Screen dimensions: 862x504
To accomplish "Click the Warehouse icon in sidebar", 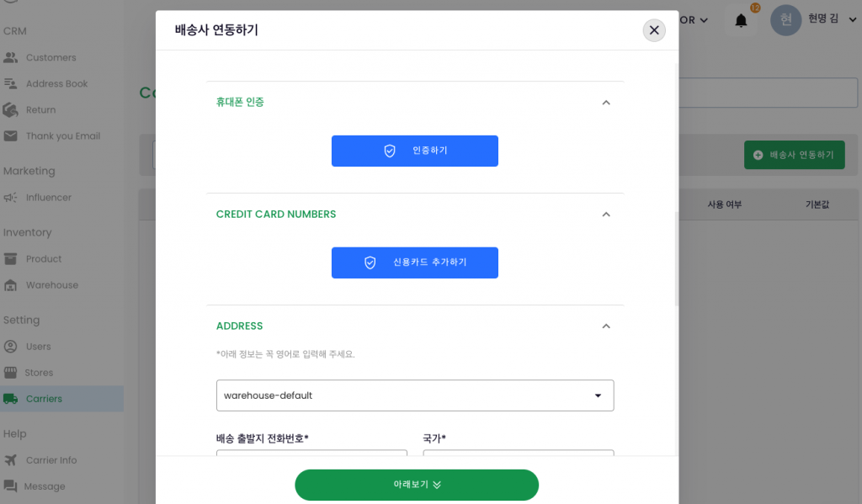I will 11,285.
